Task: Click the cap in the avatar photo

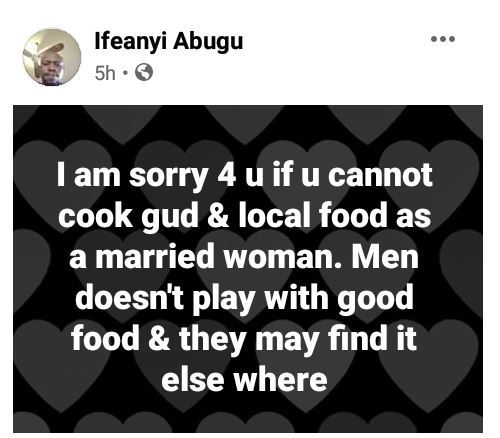Action: (x=51, y=48)
